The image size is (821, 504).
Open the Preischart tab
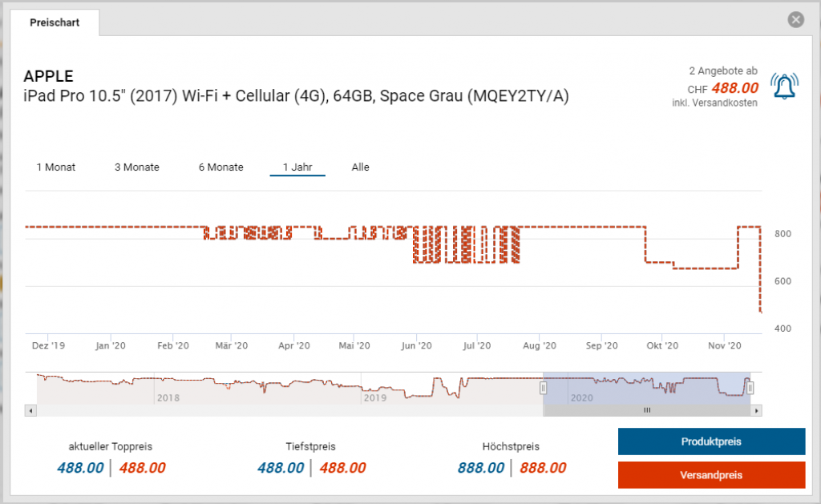tap(55, 22)
